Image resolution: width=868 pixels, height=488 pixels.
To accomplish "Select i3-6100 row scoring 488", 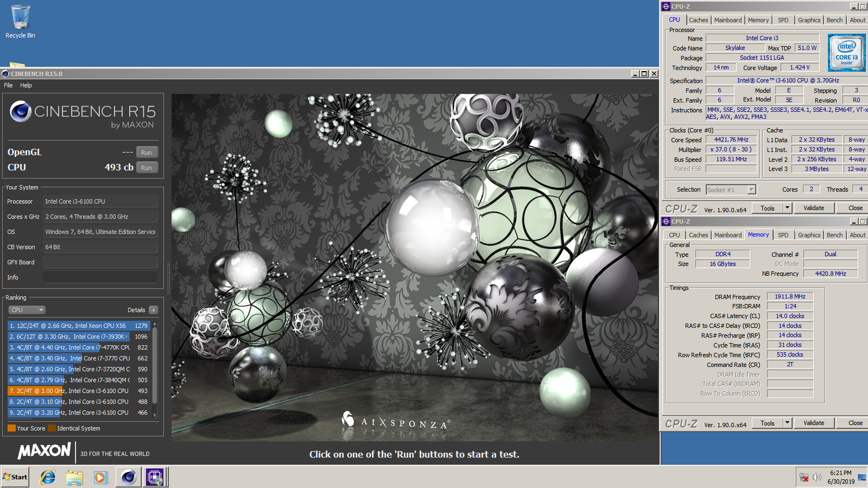I will pos(79,402).
